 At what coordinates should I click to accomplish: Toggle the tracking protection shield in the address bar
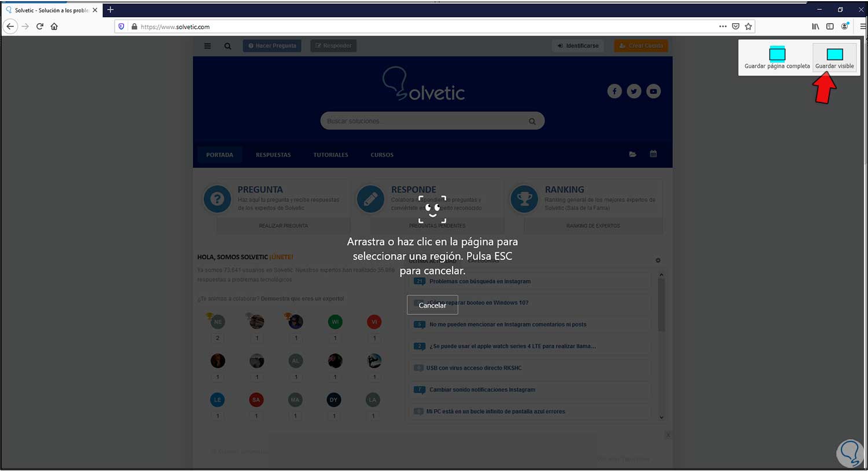[x=121, y=27]
